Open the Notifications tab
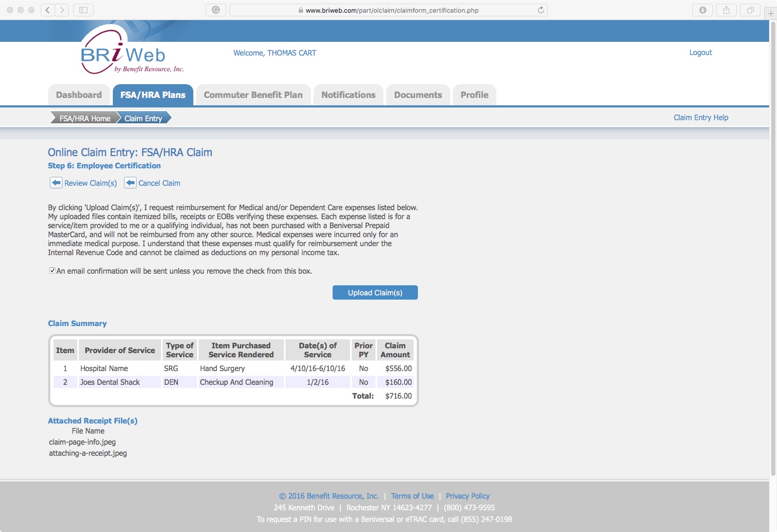Screen dimensions: 777x532 [347, 95]
